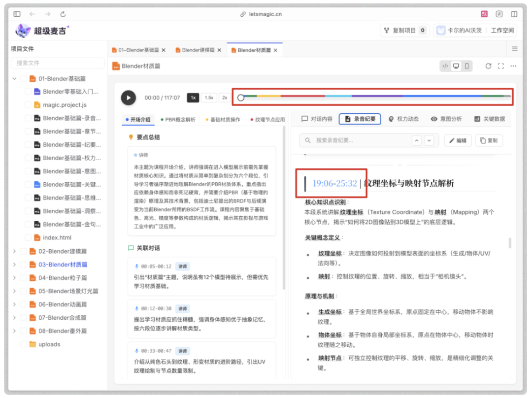Collapse the 01-Blender基础篇 folder
The height and width of the screenshot is (398, 532).
coord(13,78)
